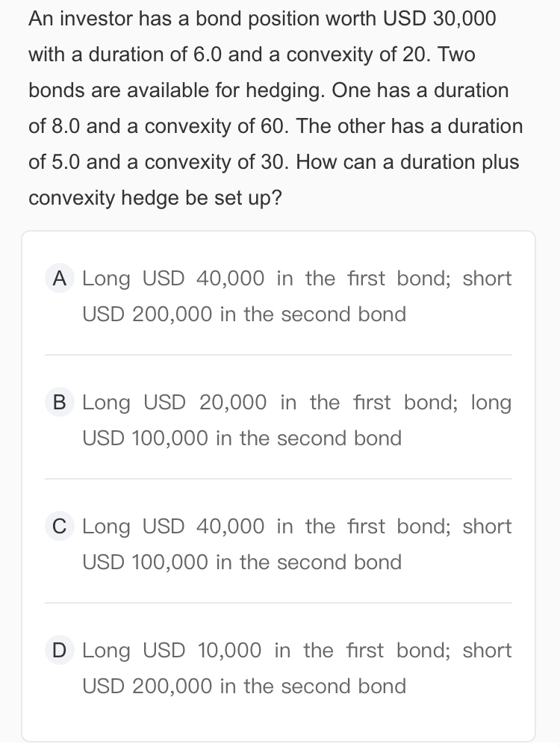Click the word "short" ending option A's first line
This screenshot has width=560, height=747.
(487, 279)
